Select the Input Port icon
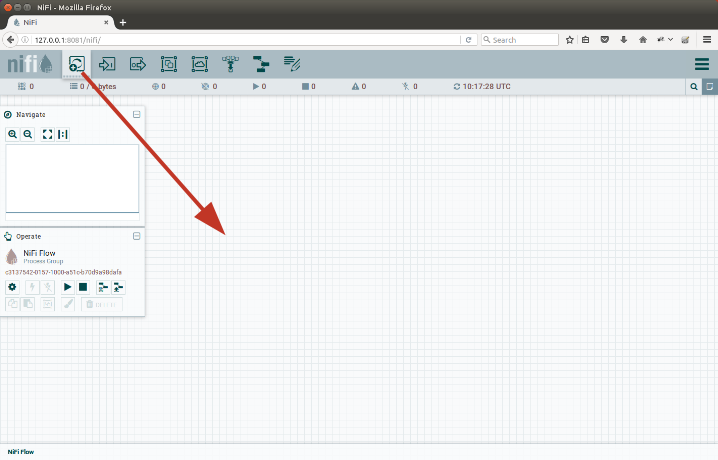The image size is (718, 460). coord(107,64)
